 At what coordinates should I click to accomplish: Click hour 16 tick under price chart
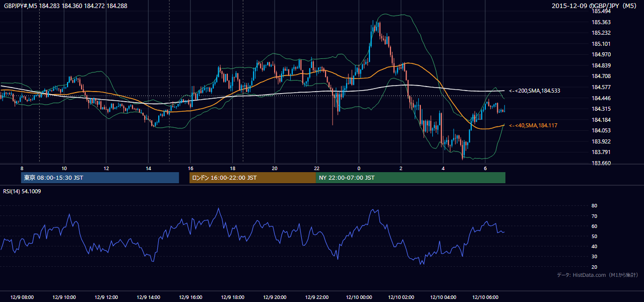click(x=190, y=168)
